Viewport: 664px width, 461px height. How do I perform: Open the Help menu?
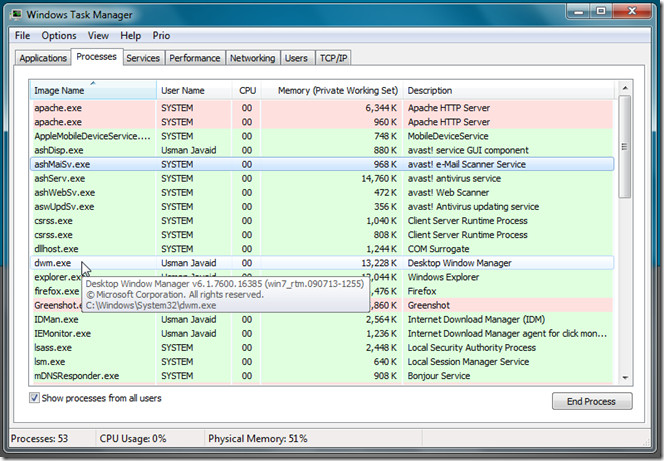(130, 36)
